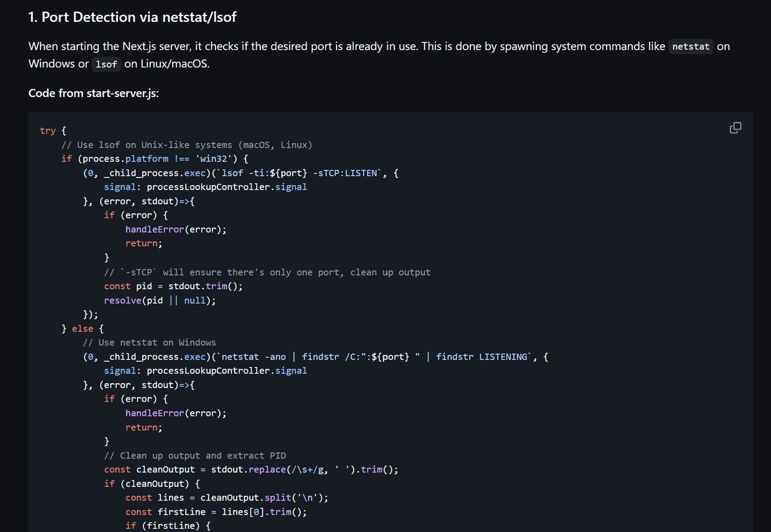
Task: Click the "} else {" line
Action: pos(83,328)
